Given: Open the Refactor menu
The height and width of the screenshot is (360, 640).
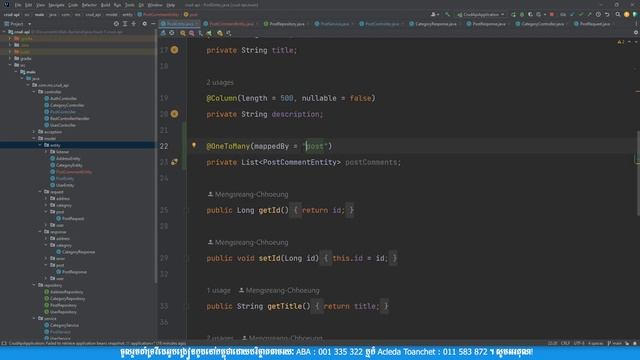Looking at the screenshot, I should [89, 5].
